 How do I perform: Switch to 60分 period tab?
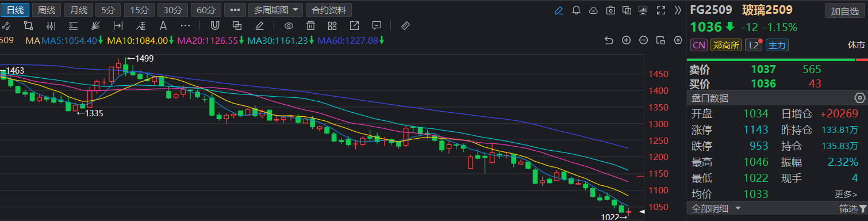(x=206, y=10)
